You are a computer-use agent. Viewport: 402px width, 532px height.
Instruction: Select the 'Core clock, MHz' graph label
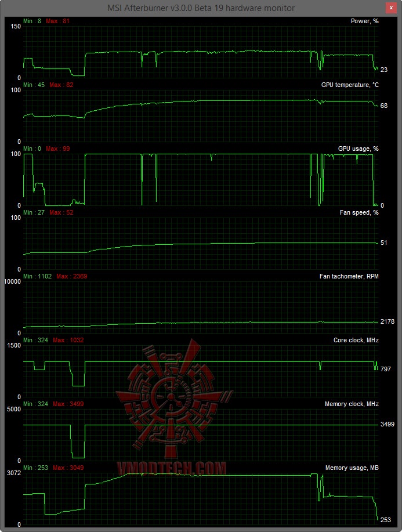[356, 340]
